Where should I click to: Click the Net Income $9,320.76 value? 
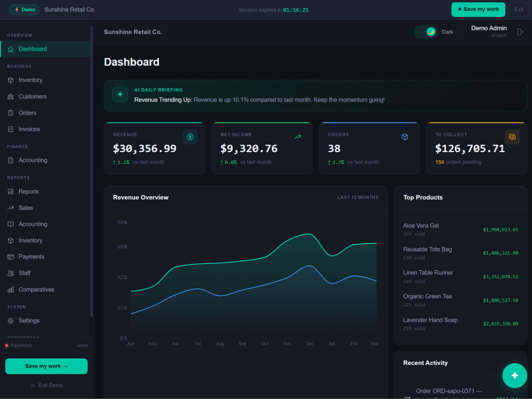click(248, 148)
